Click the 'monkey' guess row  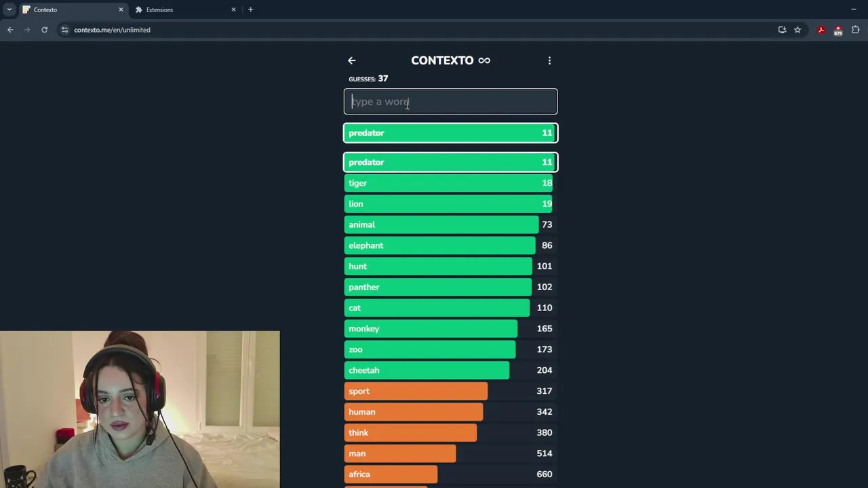coord(450,329)
